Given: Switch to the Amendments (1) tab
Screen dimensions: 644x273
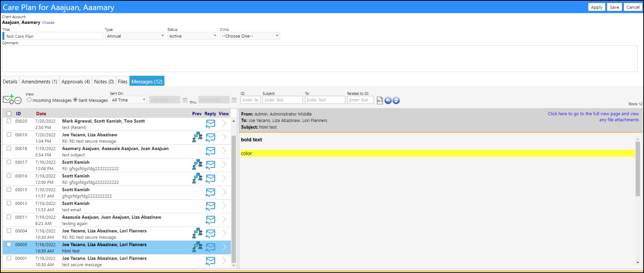Looking at the screenshot, I should click(39, 81).
